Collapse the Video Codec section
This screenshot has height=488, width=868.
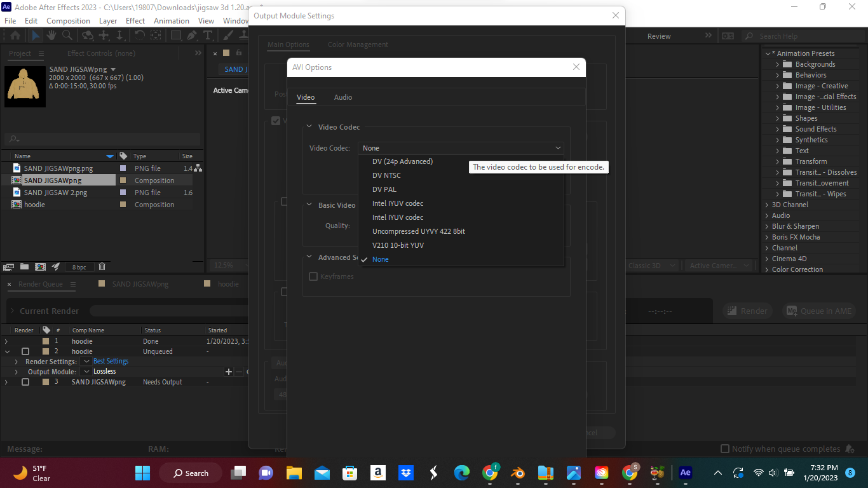point(309,126)
